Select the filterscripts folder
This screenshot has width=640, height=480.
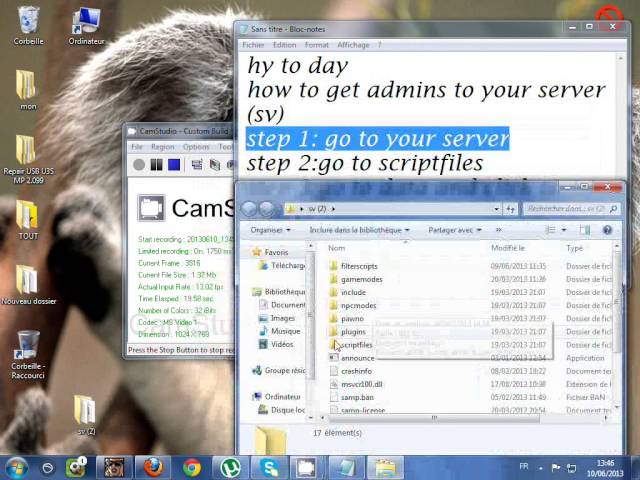click(353, 266)
